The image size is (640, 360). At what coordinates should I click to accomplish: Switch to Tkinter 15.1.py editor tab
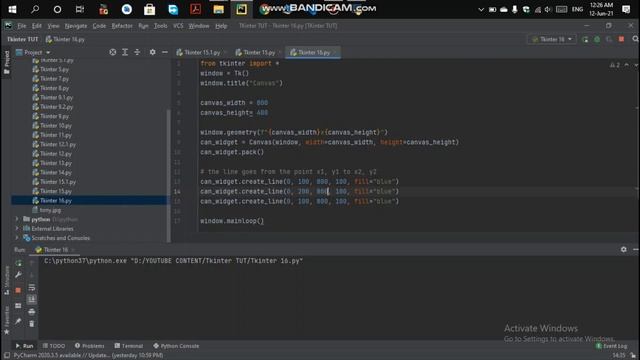(201, 52)
